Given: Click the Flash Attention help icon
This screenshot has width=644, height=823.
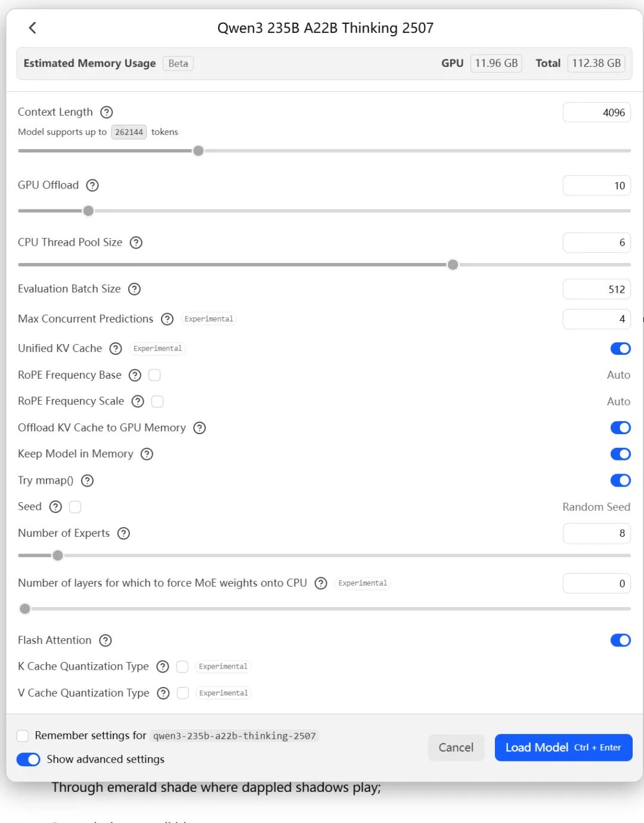Looking at the screenshot, I should click(106, 641).
